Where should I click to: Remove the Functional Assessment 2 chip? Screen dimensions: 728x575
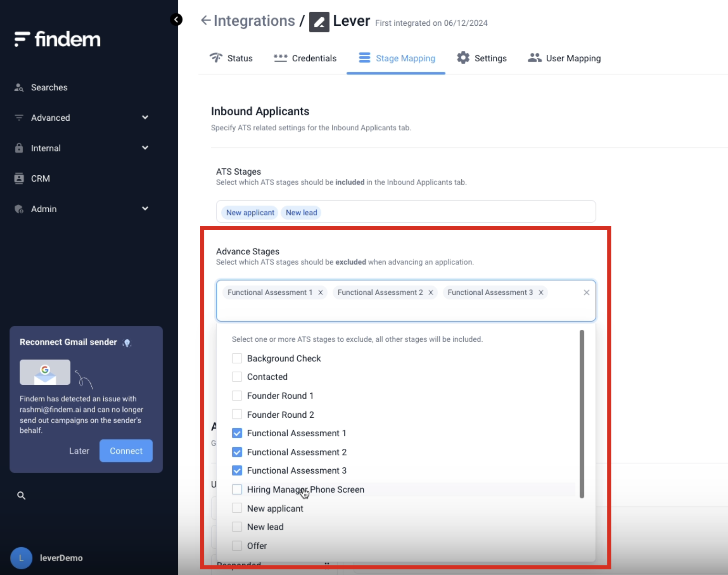click(431, 292)
